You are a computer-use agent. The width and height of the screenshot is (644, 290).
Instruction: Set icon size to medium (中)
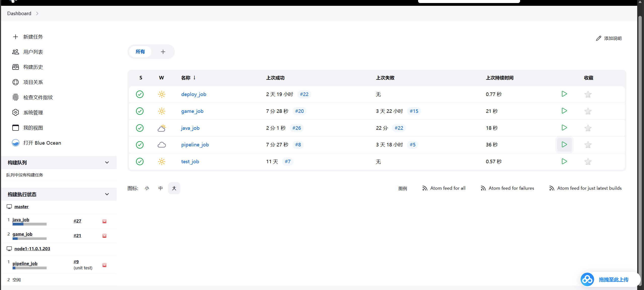(161, 188)
